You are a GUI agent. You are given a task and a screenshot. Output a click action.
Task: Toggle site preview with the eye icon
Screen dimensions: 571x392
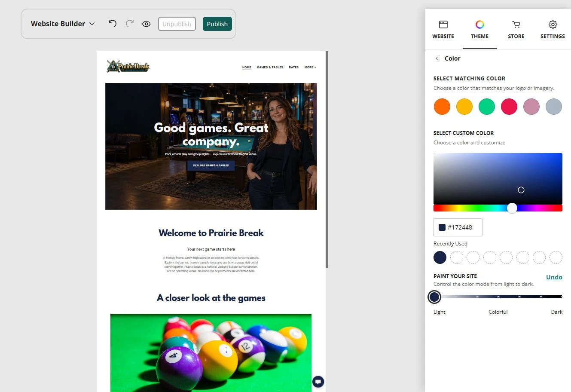click(x=147, y=24)
